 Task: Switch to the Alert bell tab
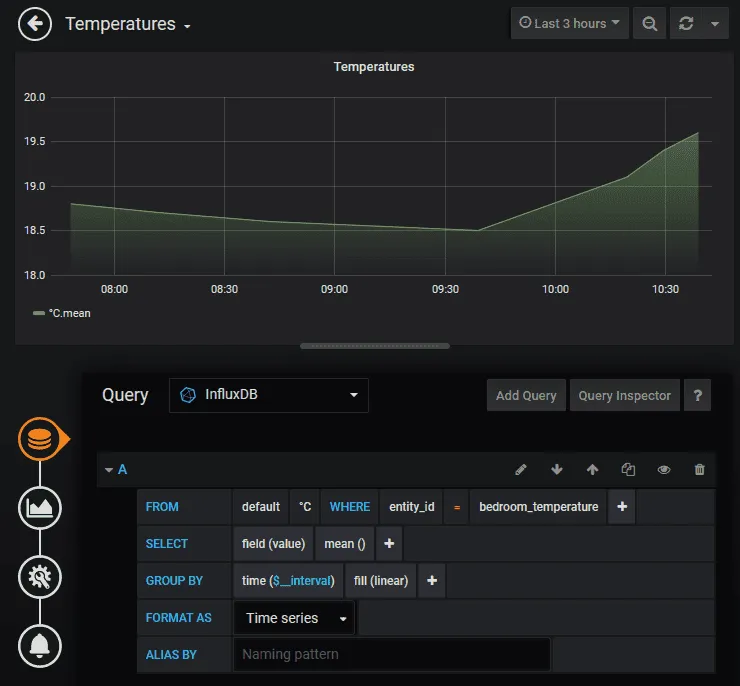[40, 646]
